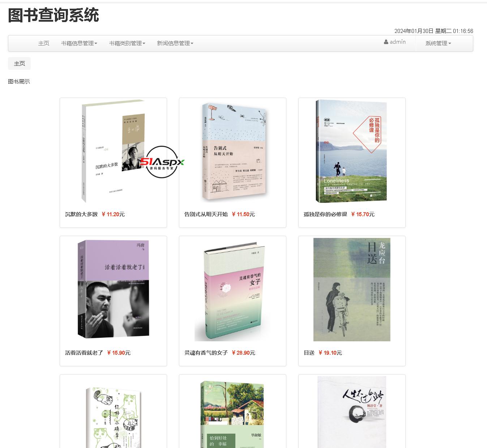Click the ￥15.70元 price
This screenshot has width=487, height=448.
coord(363,214)
